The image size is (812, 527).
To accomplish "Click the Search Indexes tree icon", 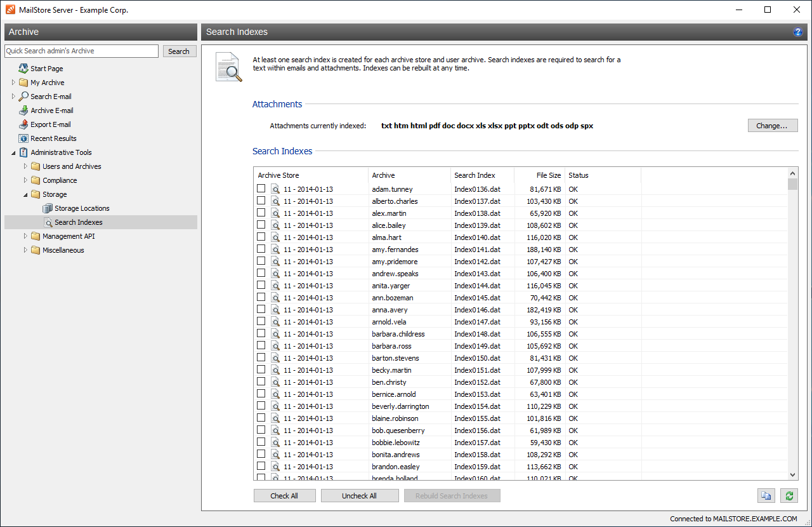I will pyautogui.click(x=48, y=222).
